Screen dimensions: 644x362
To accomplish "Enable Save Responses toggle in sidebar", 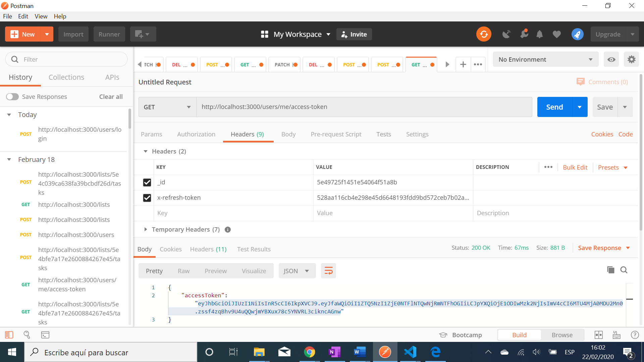I will [x=12, y=96].
